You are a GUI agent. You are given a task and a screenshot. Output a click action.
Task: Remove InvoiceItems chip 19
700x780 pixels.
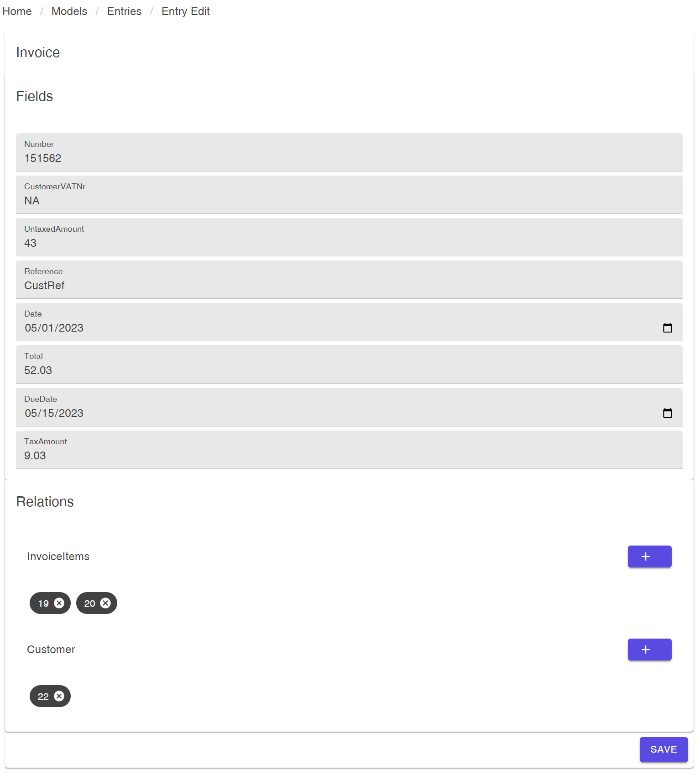tap(59, 603)
